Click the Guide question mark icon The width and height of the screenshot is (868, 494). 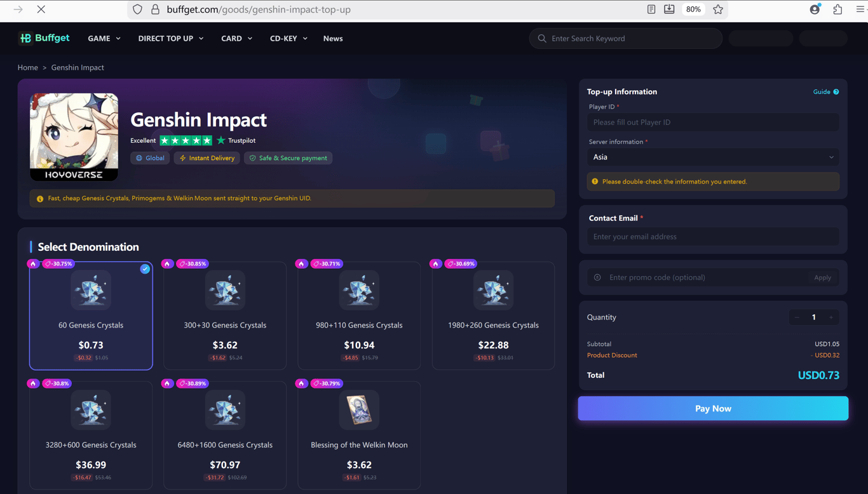pyautogui.click(x=836, y=92)
